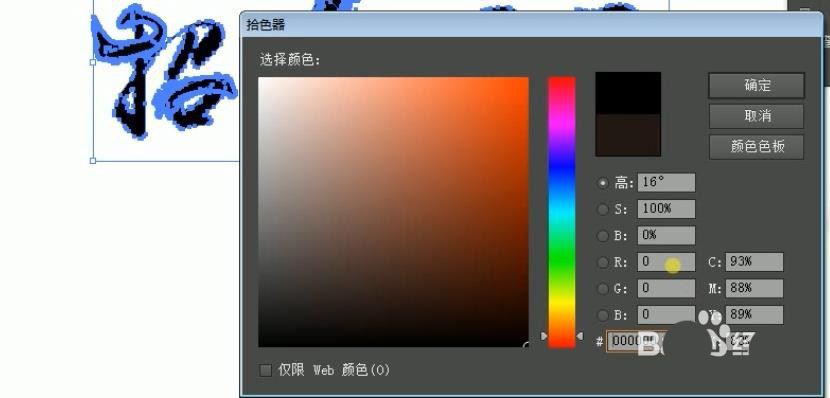Viewport: 830px width, 398px height.
Task: Click the saturation field showing 100%
Action: click(666, 209)
